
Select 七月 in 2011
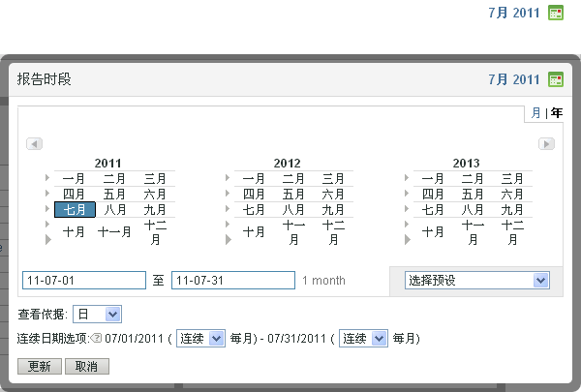coord(75,210)
